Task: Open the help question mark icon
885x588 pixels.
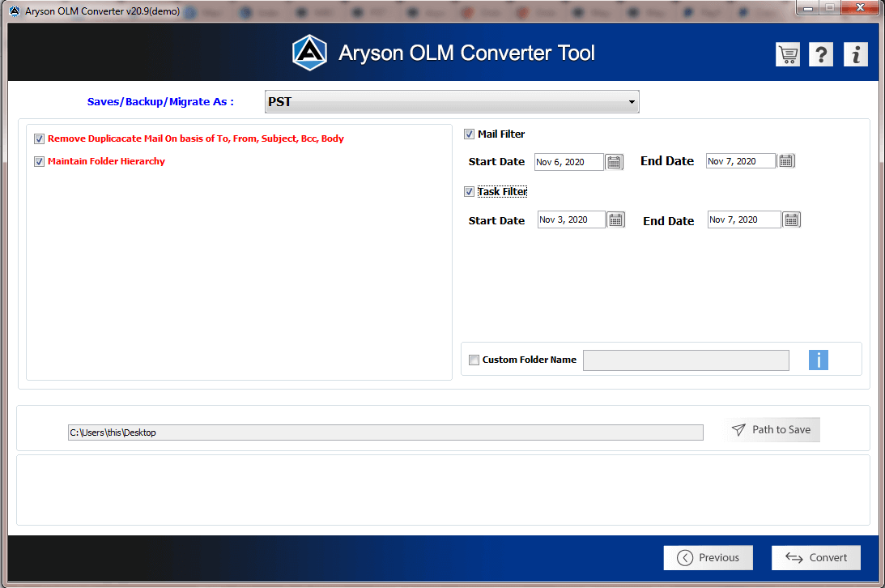Action: (821, 55)
